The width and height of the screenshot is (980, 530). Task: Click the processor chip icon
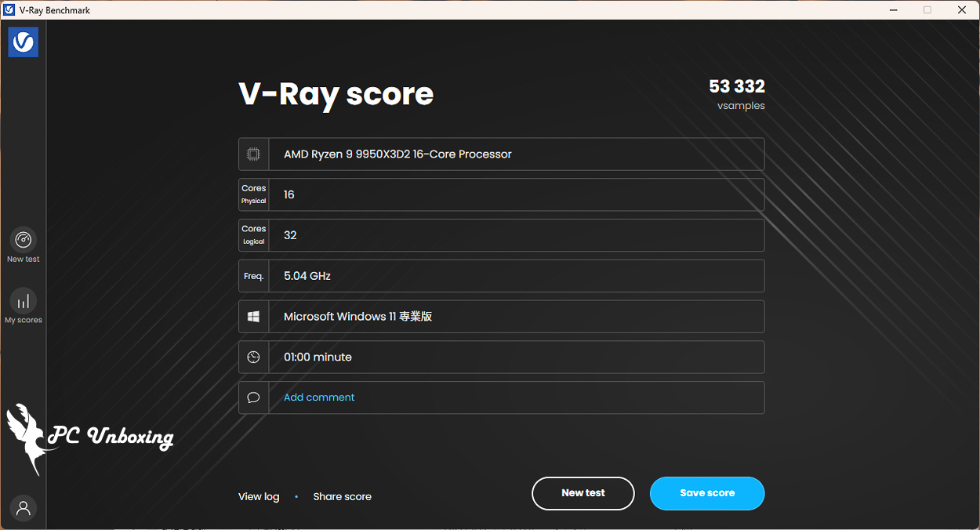click(253, 154)
